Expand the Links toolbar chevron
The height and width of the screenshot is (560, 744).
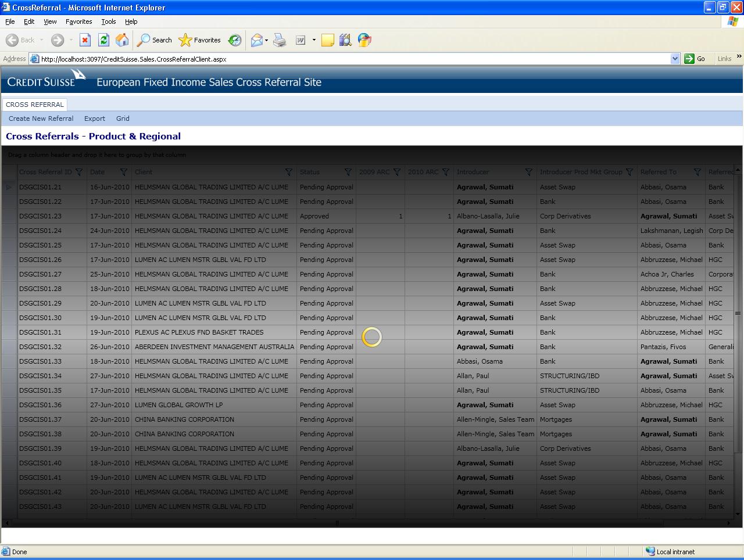pyautogui.click(x=739, y=56)
